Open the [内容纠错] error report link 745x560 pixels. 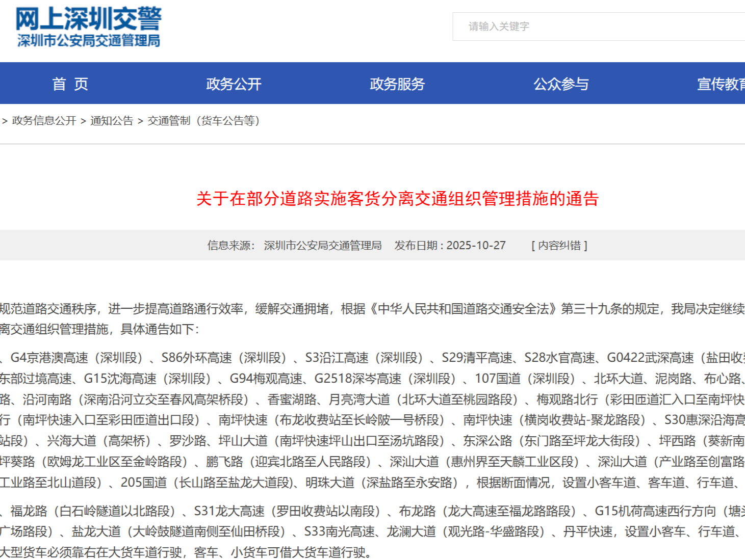(x=559, y=246)
